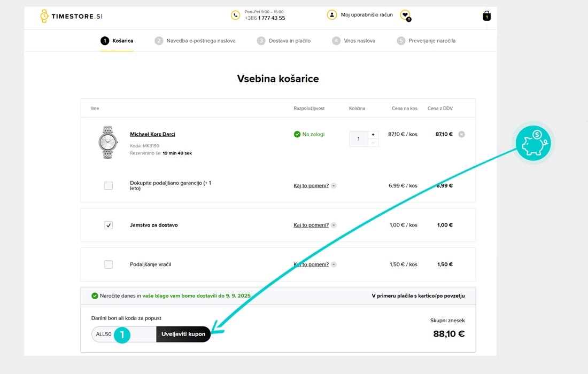Uncheck Jamstvo za dostavo checkbox
Screen dimensions: 588x374
tap(109, 225)
